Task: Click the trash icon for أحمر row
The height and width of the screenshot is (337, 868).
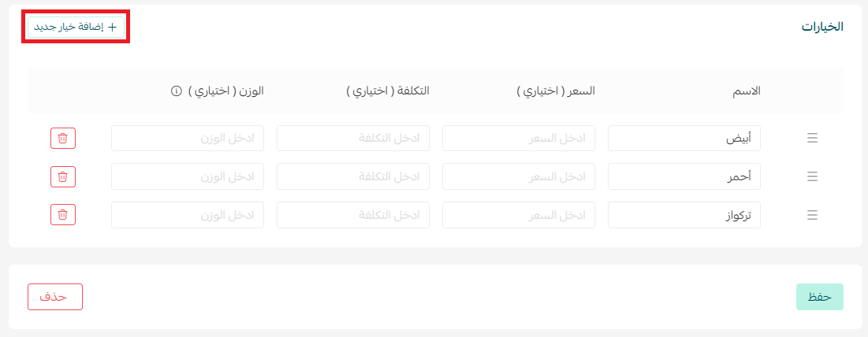Action: pos(63,177)
